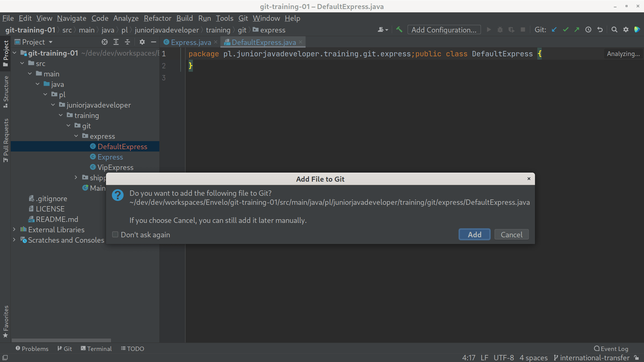
Task: Click Select Opened File target icon
Action: 105,42
